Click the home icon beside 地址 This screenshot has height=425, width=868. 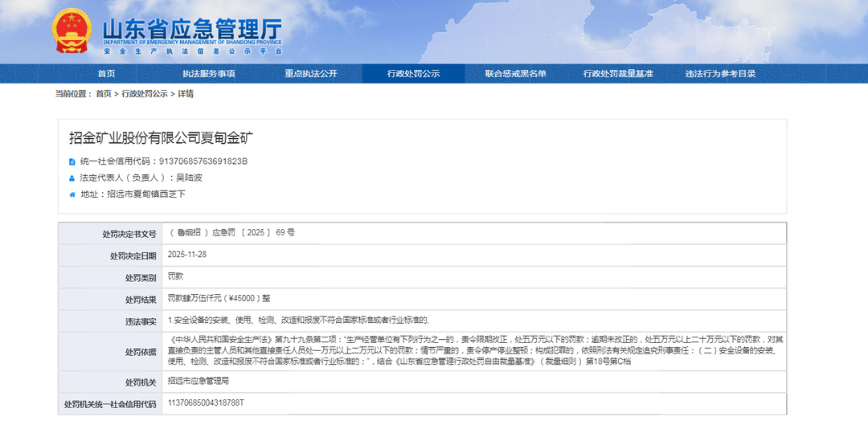(72, 194)
